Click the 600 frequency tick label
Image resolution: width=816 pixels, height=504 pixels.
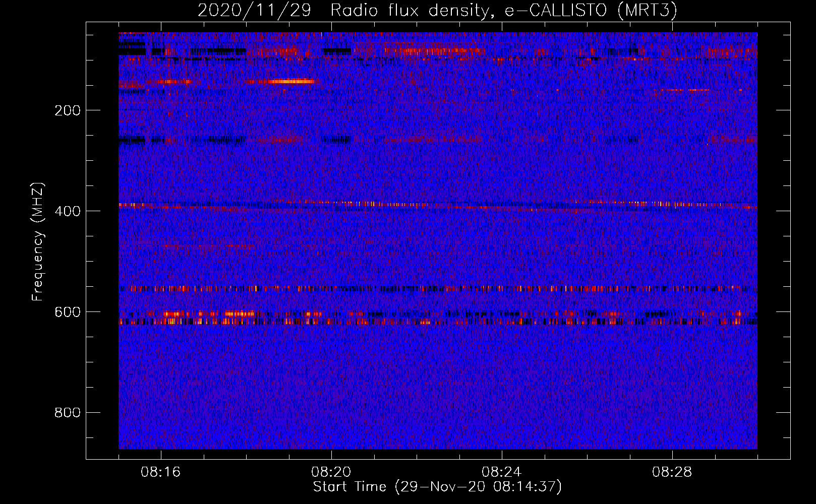68,312
